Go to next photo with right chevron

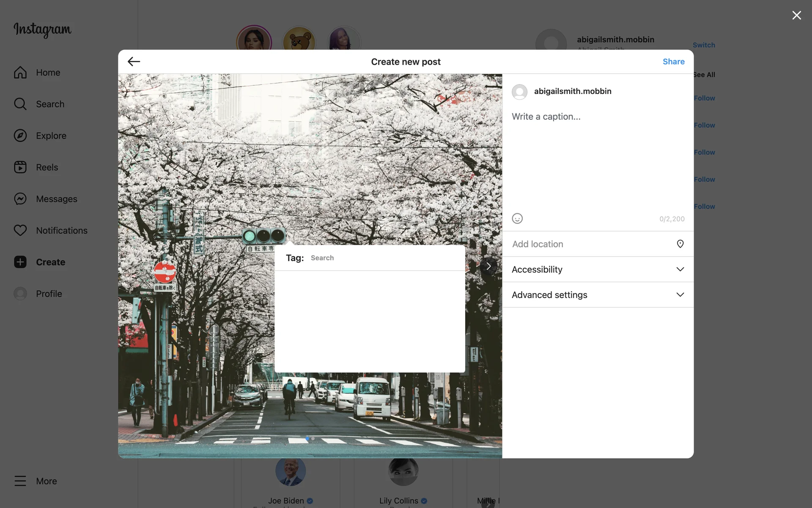(x=488, y=266)
